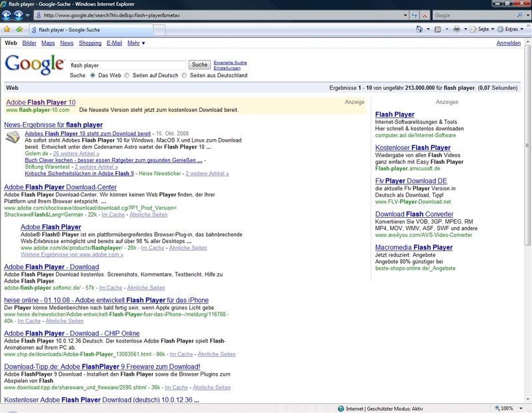Click the newspaper icon beside news results
The image size is (532, 413).
[13, 137]
